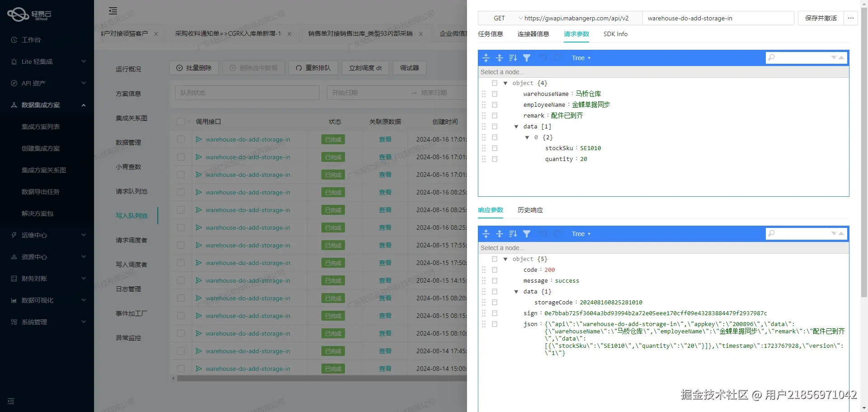Viewport: 868px width, 412px height.
Task: Sort contents in request JSON editor
Action: tap(513, 58)
